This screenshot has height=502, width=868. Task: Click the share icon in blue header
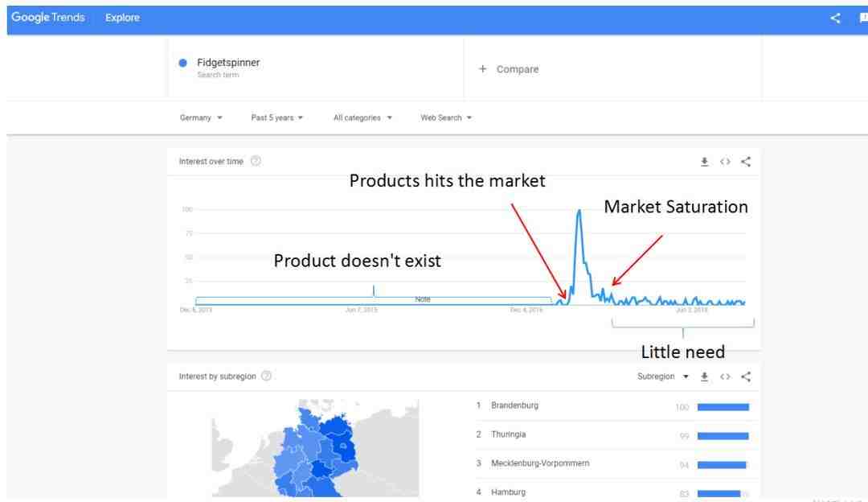point(836,19)
